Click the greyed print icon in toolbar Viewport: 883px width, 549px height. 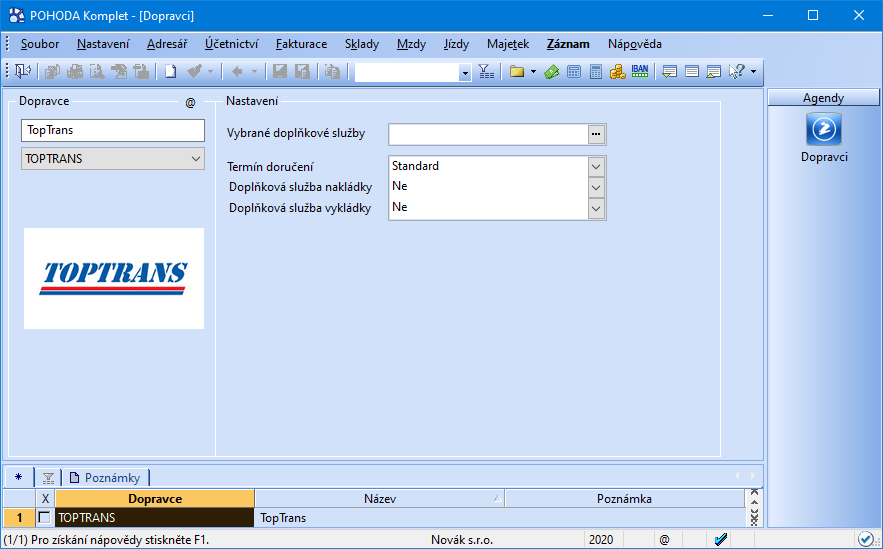point(75,72)
